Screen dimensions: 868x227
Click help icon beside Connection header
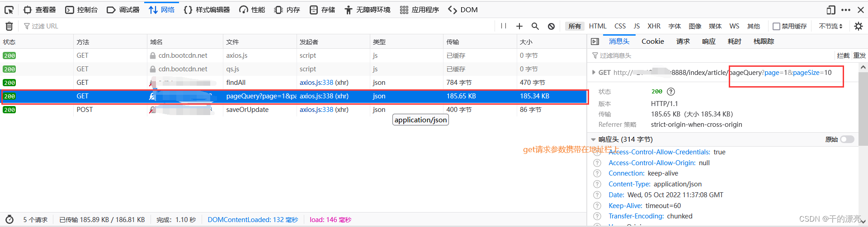coord(597,173)
